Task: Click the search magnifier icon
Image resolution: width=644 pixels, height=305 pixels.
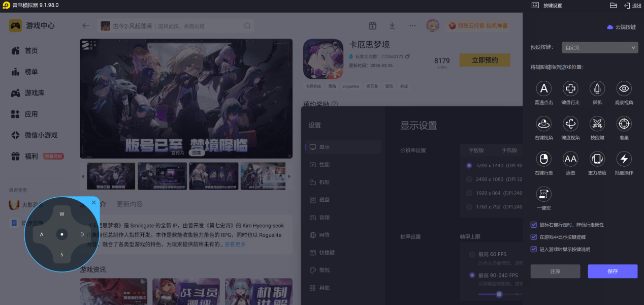Action: pyautogui.click(x=247, y=25)
